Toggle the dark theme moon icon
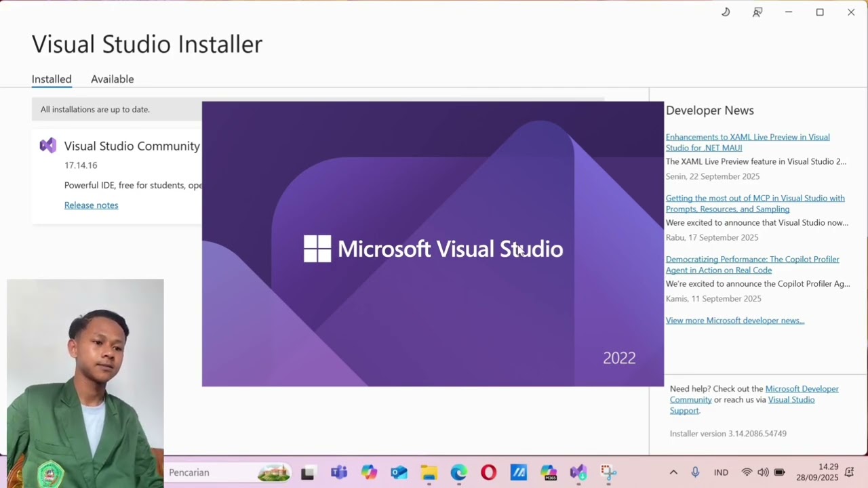Viewport: 868px width, 488px height. pyautogui.click(x=726, y=12)
